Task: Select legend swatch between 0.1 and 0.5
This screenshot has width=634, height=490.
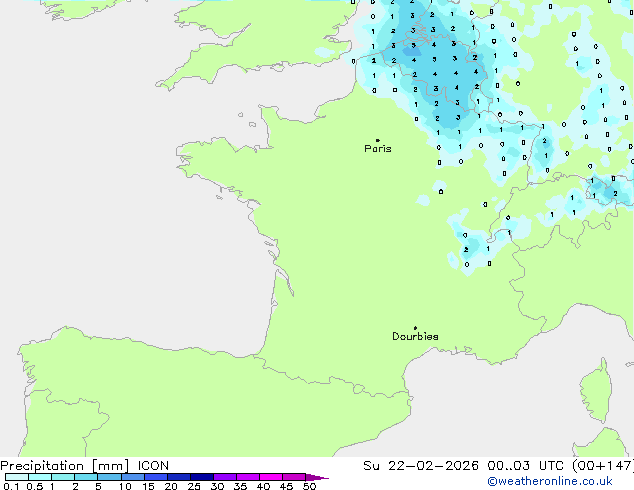Action: click(17, 477)
